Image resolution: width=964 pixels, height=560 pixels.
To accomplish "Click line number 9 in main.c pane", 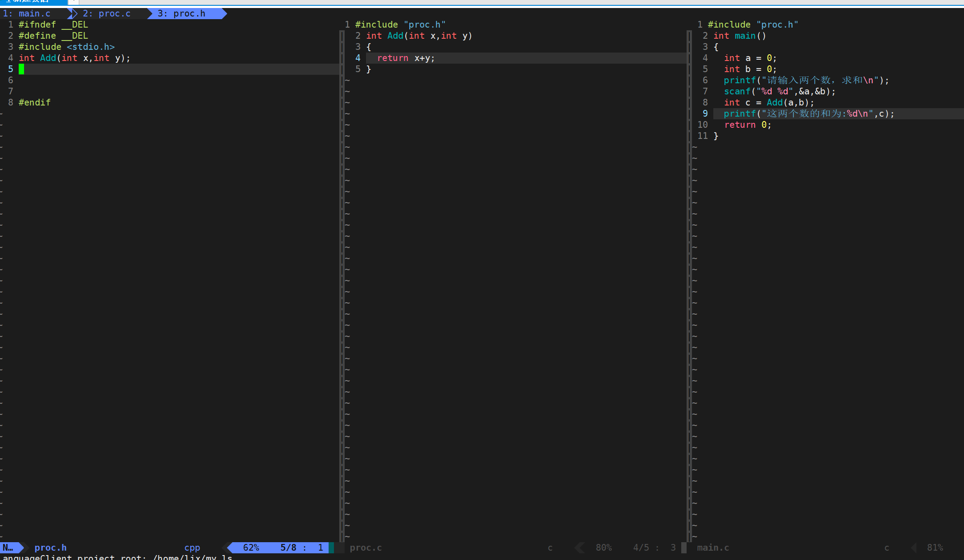I will (705, 114).
